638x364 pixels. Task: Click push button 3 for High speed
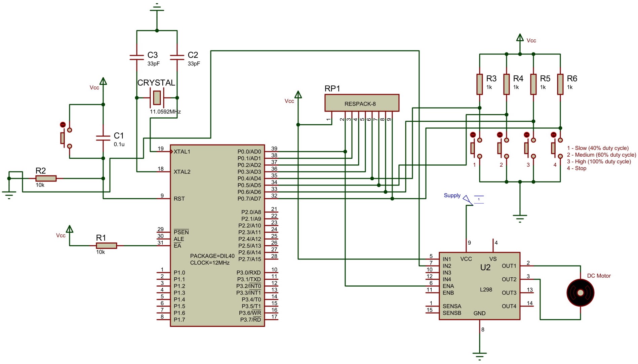pos(526,148)
